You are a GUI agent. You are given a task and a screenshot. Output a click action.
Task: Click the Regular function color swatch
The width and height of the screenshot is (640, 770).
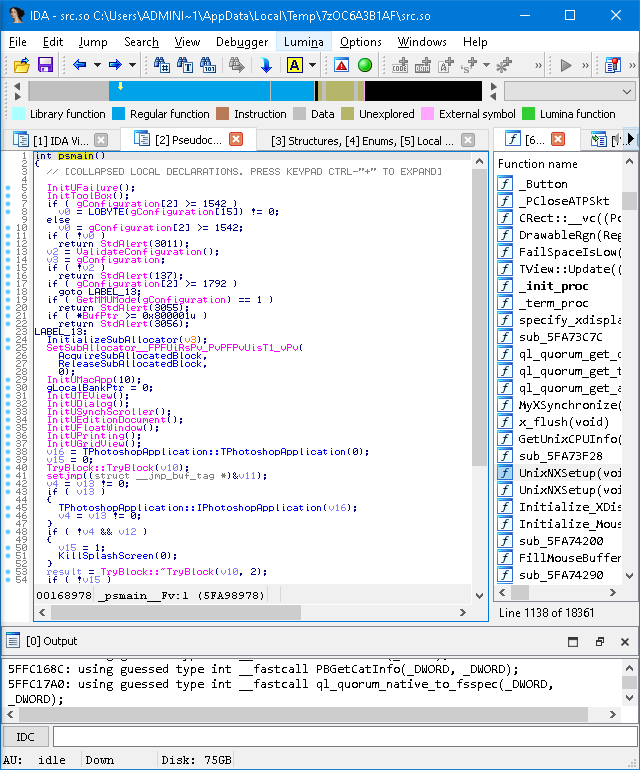(x=118, y=114)
